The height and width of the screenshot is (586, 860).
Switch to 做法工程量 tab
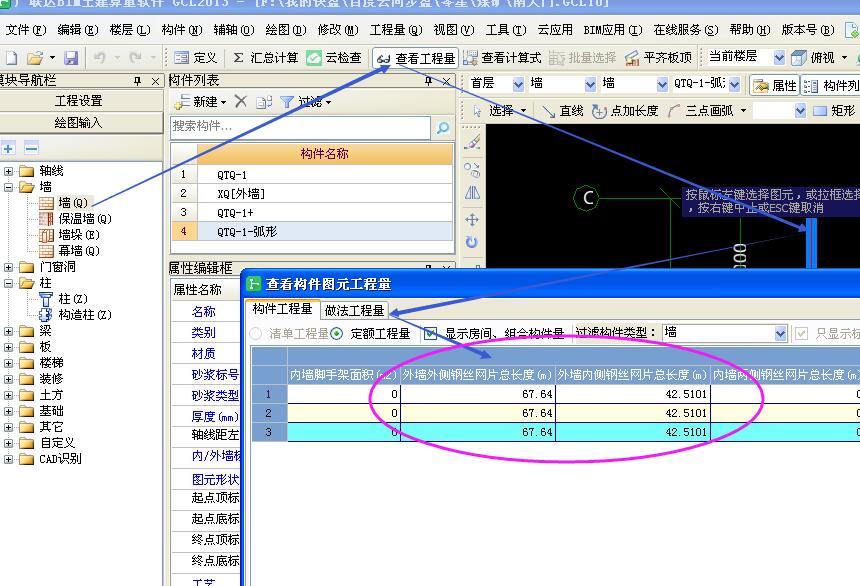(x=354, y=310)
